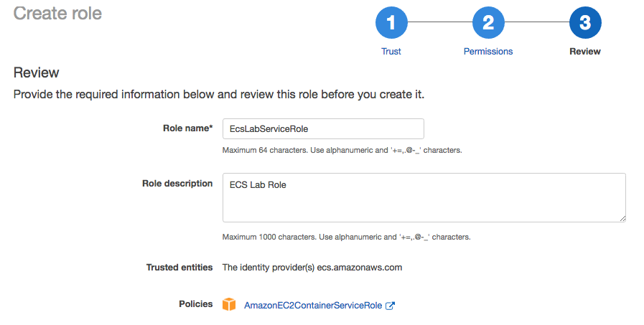The image size is (644, 325).
Task: Go back to the Trust step label
Action: coord(391,51)
